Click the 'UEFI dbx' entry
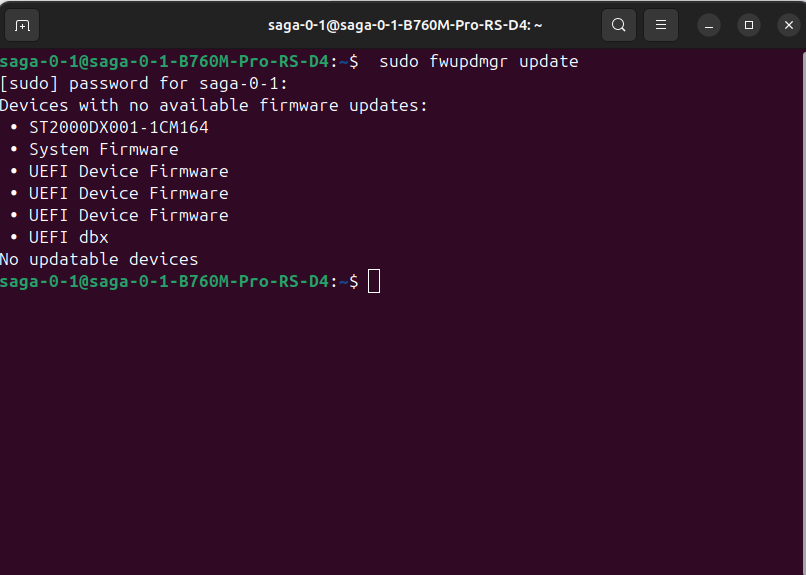The width and height of the screenshot is (806, 575). tap(68, 238)
